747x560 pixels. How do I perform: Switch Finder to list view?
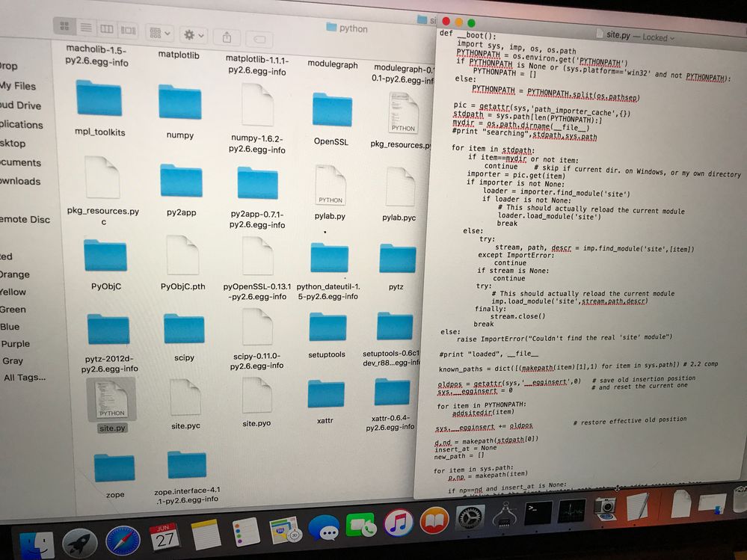tap(86, 28)
